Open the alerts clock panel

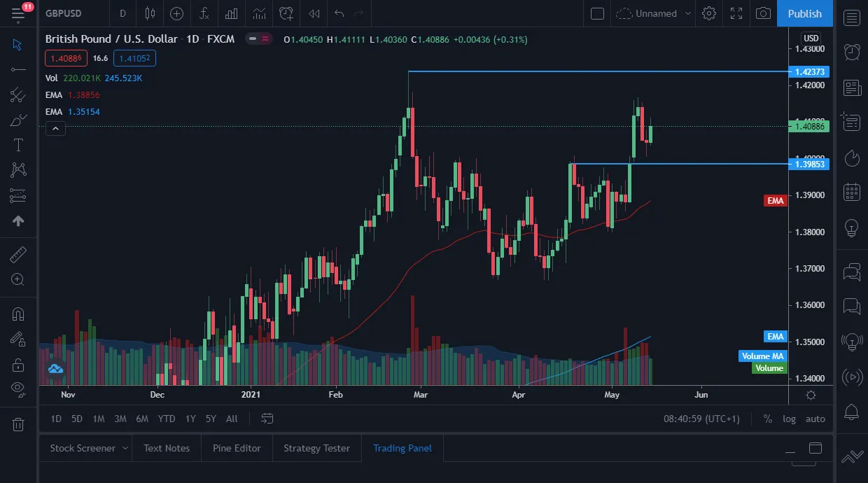(x=852, y=52)
